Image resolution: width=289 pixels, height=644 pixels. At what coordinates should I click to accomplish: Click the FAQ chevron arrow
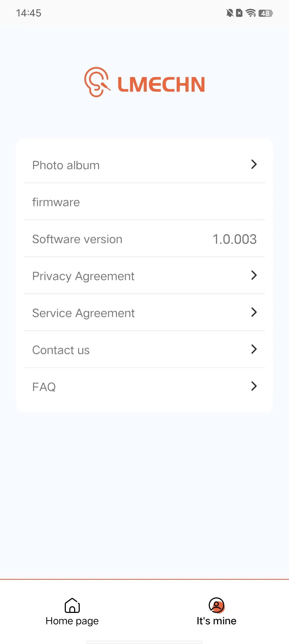point(254,386)
